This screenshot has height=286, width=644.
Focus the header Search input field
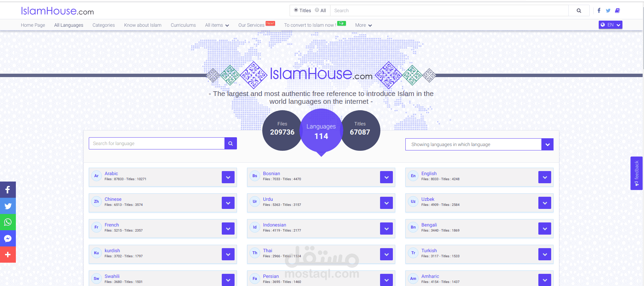pyautogui.click(x=449, y=10)
